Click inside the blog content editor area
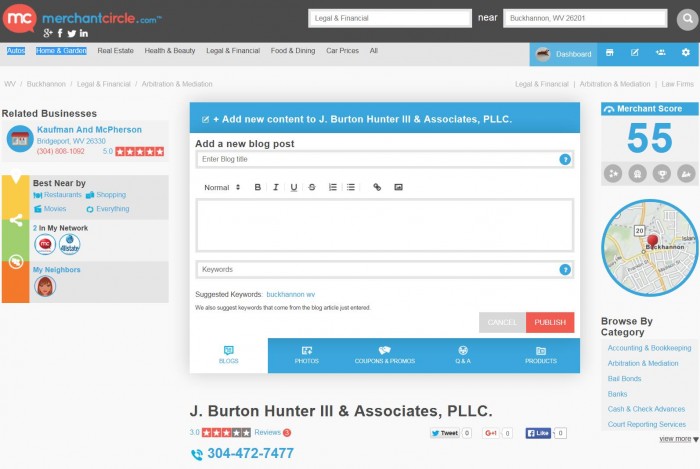The width and height of the screenshot is (700, 469). 385,225
